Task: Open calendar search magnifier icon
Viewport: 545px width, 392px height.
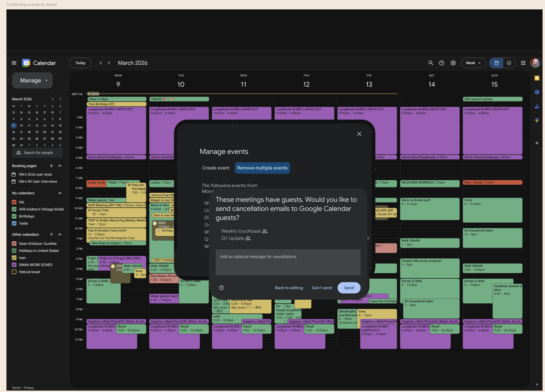Action: pyautogui.click(x=431, y=63)
